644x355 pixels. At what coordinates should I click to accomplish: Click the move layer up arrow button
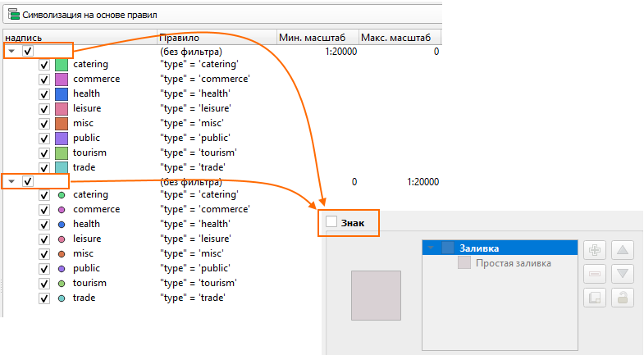point(623,250)
